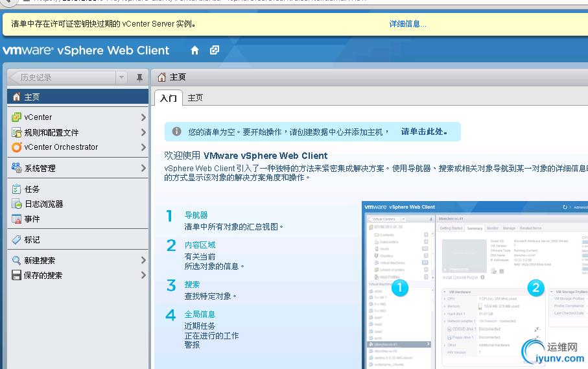Click the 导航器 link

(x=196, y=215)
